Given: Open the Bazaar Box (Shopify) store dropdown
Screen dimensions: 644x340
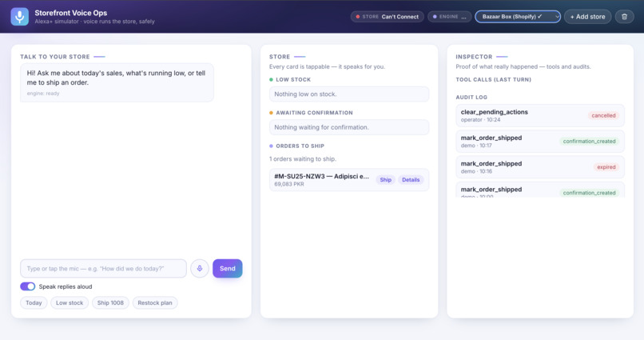Looking at the screenshot, I should click(x=518, y=17).
